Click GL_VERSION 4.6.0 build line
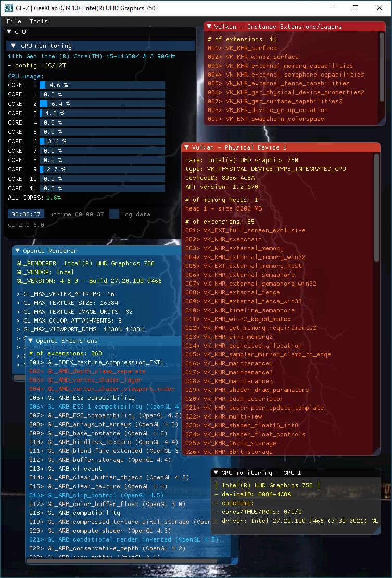392x578 pixels. pos(88,281)
